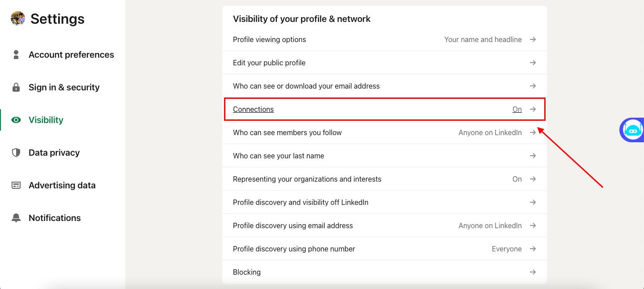Open Blocking settings via its arrow
644x289 pixels.
[533, 272]
